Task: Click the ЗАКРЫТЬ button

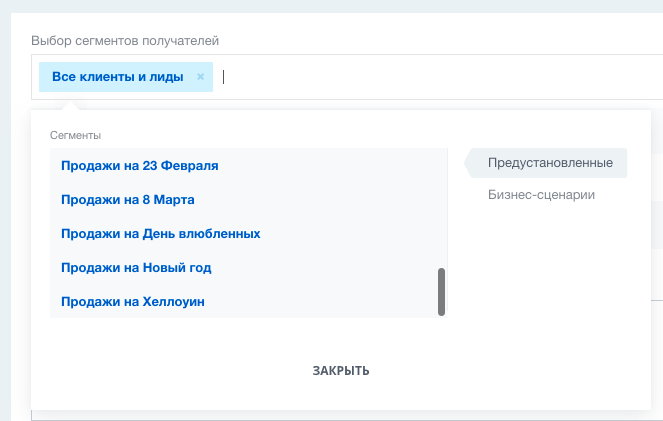Action: pos(341,371)
